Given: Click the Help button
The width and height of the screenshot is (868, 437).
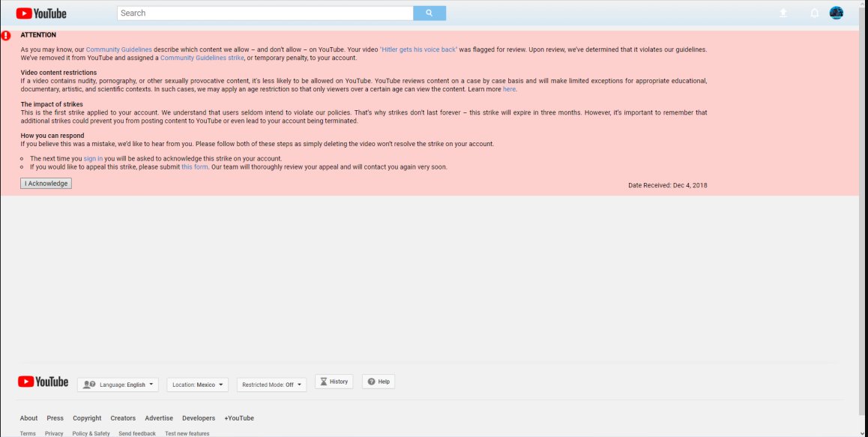Looking at the screenshot, I should pyautogui.click(x=379, y=382).
